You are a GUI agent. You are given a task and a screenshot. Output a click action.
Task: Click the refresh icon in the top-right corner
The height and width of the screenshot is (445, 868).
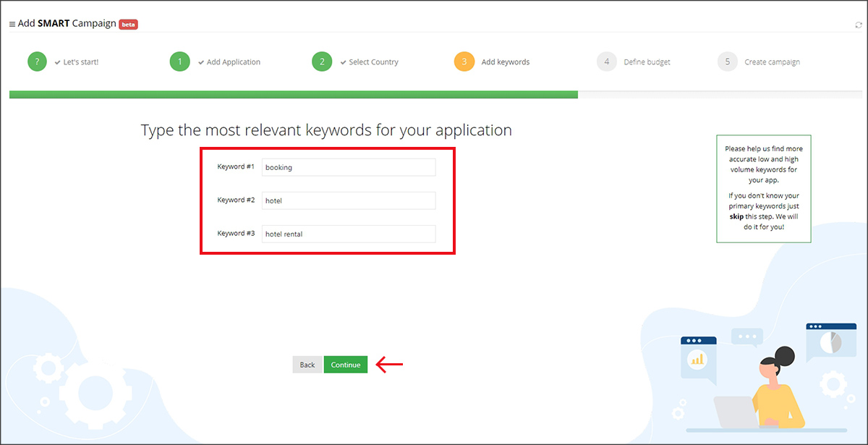pyautogui.click(x=858, y=25)
